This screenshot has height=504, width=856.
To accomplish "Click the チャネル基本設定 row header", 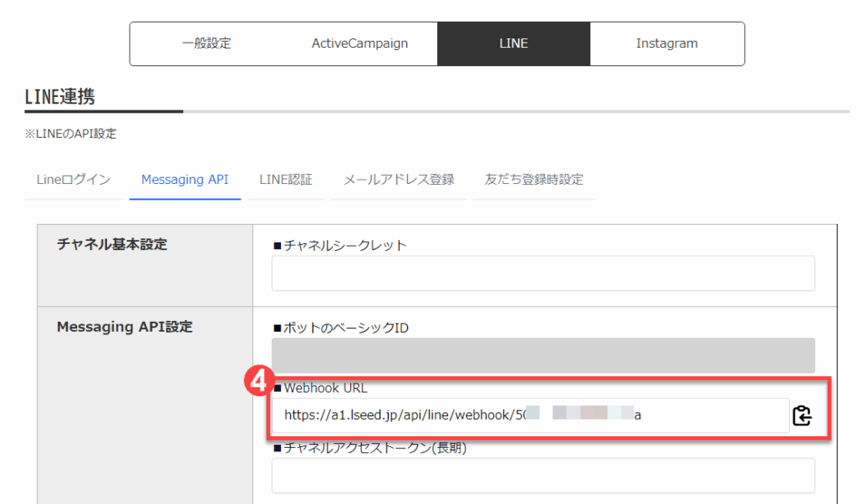I will [x=112, y=244].
